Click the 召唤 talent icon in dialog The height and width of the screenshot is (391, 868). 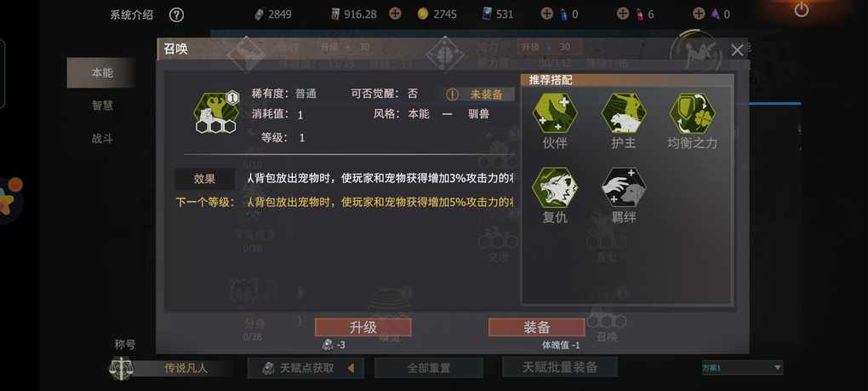tap(216, 112)
